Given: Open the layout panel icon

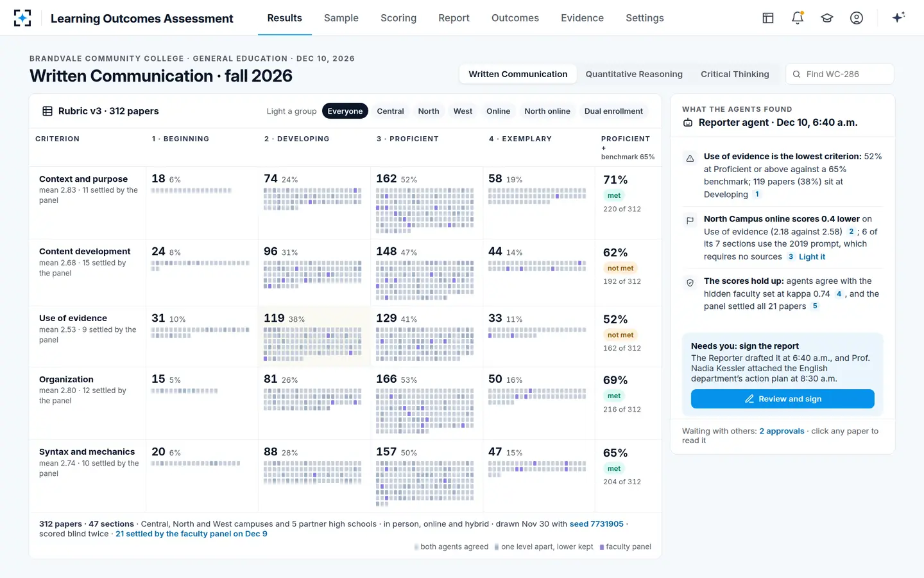Looking at the screenshot, I should click(768, 18).
